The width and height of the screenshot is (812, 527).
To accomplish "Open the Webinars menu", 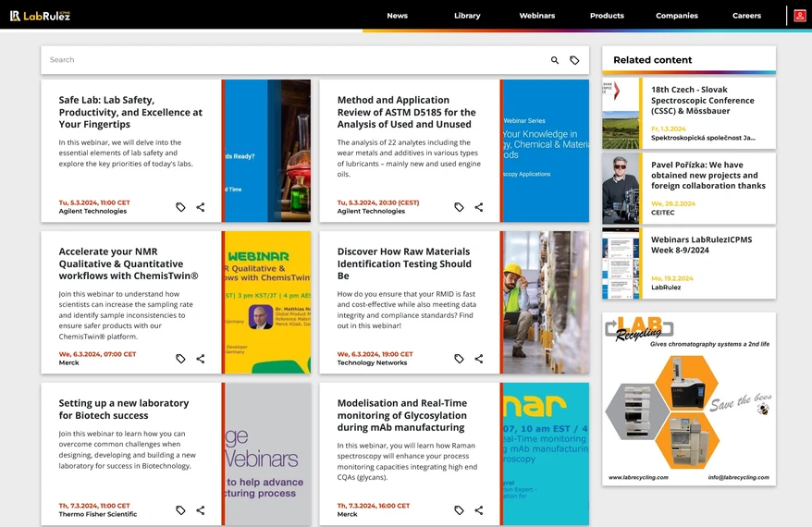I will [537, 16].
